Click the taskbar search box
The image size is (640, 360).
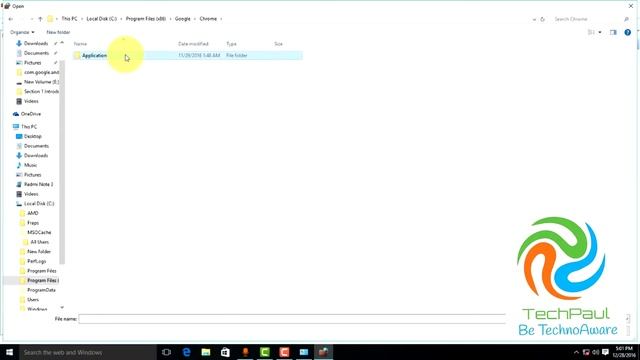tap(88, 352)
